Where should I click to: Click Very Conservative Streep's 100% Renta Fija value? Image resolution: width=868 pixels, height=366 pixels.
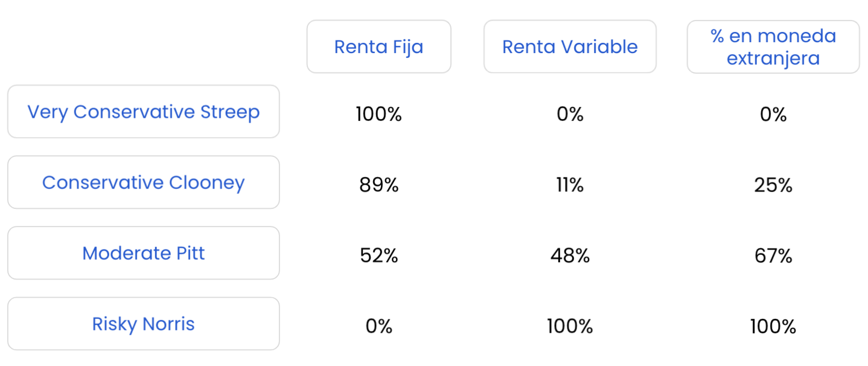(x=378, y=114)
